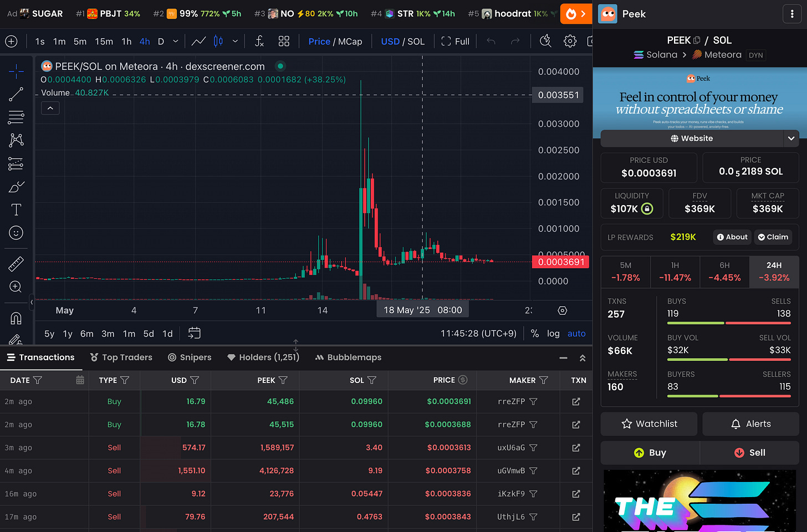Add symbol with plus icon
Screen dimensions: 807x532
pyautogui.click(x=11, y=42)
